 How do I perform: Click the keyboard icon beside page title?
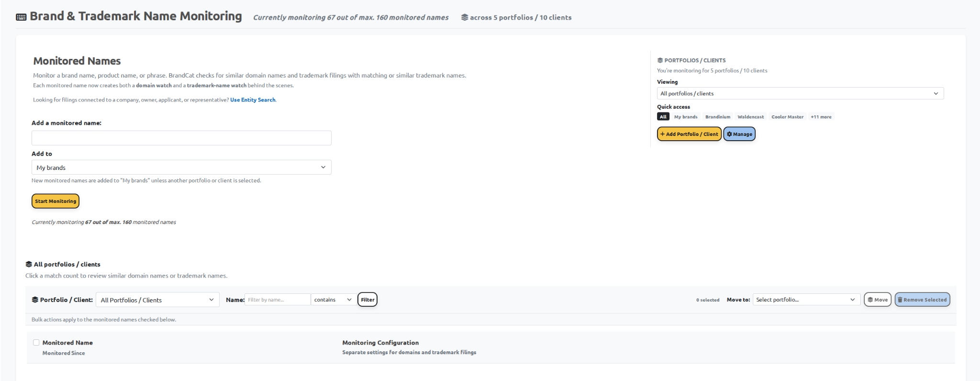[x=21, y=17]
